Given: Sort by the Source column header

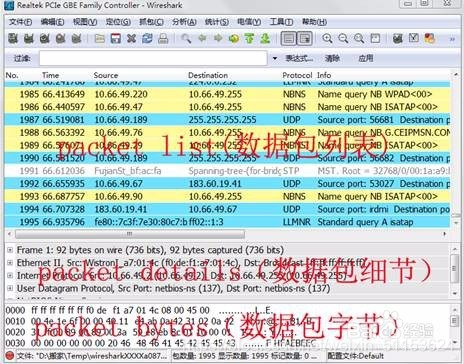Looking at the screenshot, I should coord(106,75).
